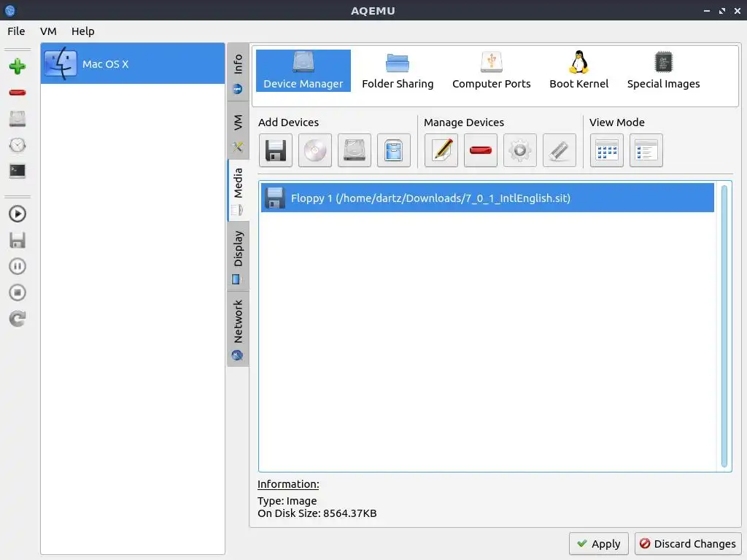The image size is (747, 560).
Task: Open the Computer Ports section
Action: pos(491,71)
